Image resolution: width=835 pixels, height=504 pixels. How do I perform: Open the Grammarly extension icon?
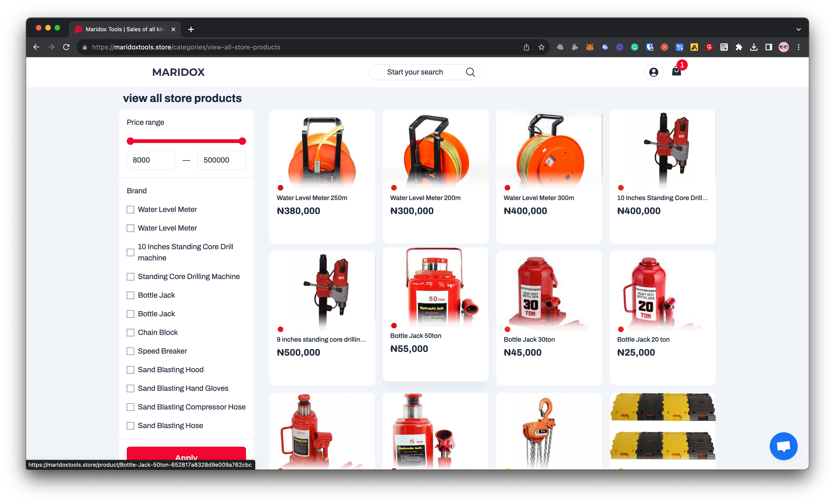[x=634, y=47]
